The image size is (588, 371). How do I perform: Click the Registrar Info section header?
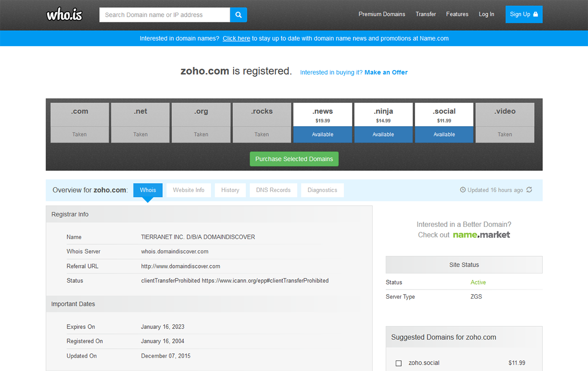[x=209, y=214]
